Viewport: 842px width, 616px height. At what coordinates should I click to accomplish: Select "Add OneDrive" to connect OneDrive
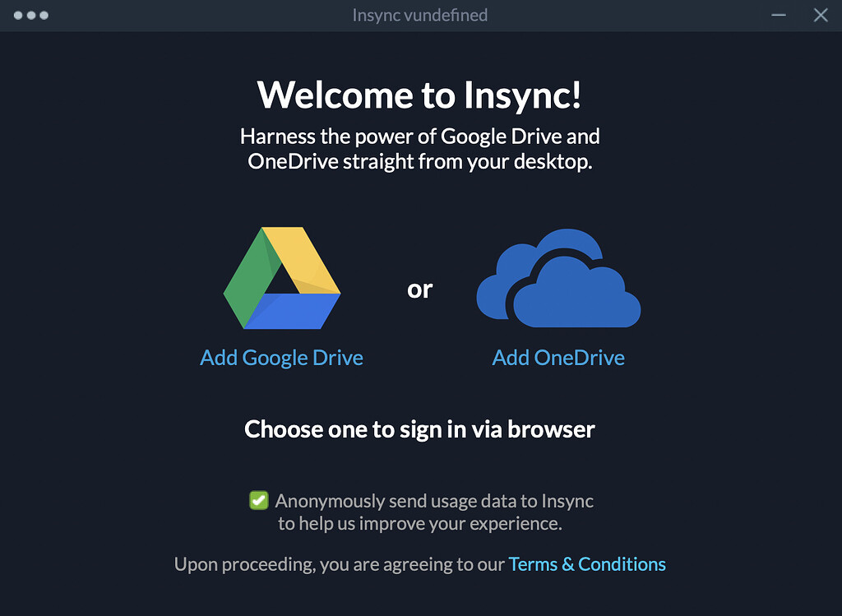558,358
